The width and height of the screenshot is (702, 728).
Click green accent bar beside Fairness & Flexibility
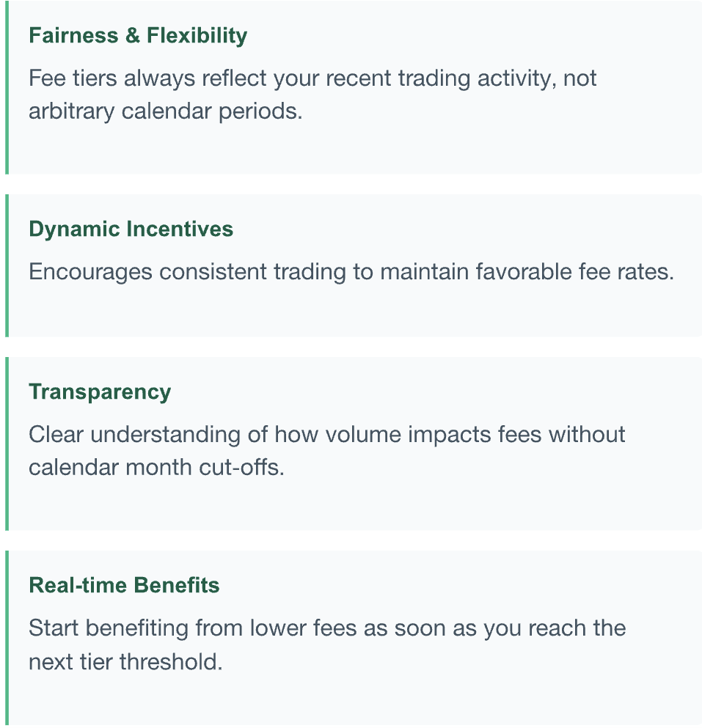tap(7, 88)
